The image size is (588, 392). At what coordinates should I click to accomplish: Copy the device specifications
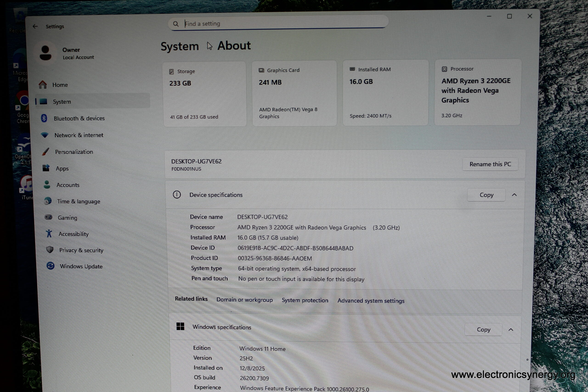[x=486, y=195]
